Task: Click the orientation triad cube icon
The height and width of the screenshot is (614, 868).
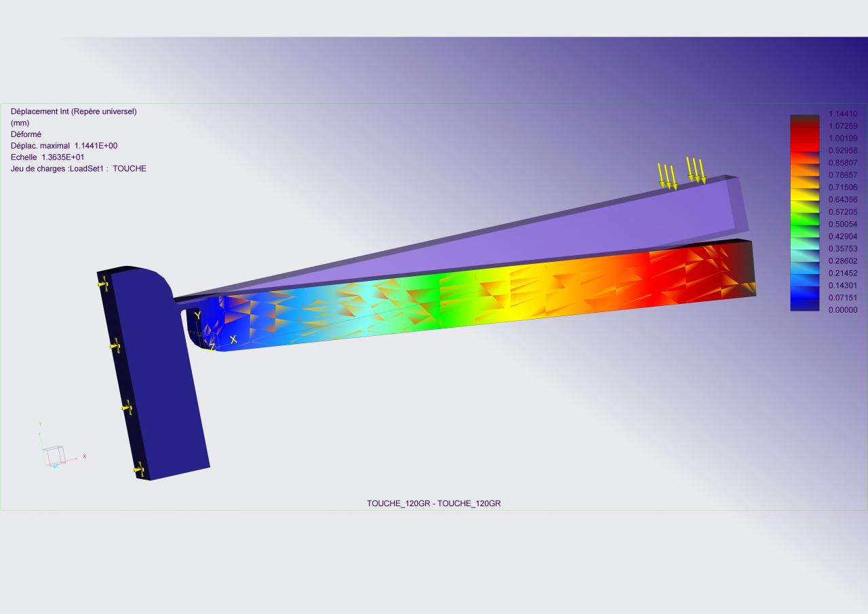Action: coord(54,455)
